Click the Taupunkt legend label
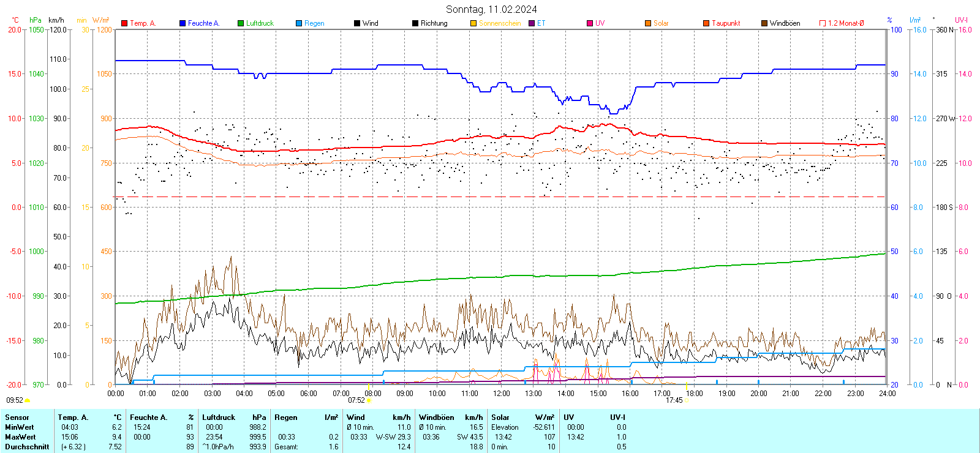The width and height of the screenshot is (980, 453). [726, 23]
